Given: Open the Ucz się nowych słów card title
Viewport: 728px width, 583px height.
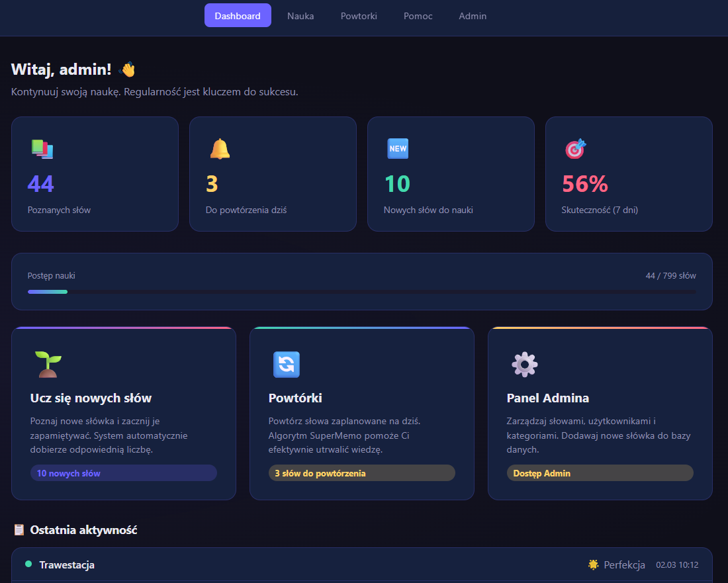Looking at the screenshot, I should click(x=91, y=398).
